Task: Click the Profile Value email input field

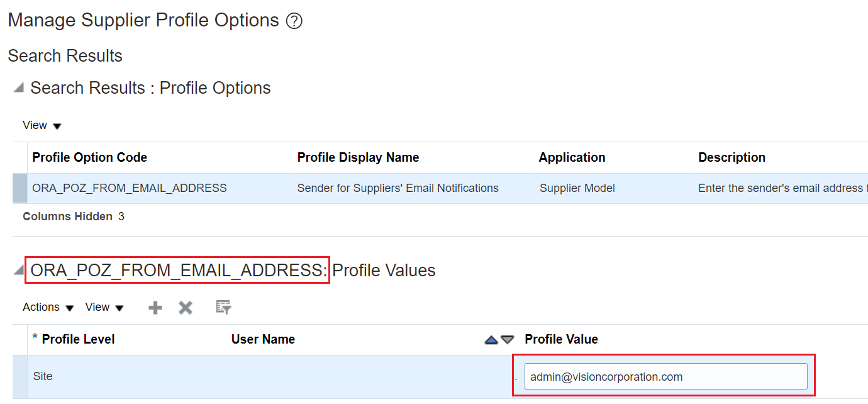Action: (x=665, y=377)
